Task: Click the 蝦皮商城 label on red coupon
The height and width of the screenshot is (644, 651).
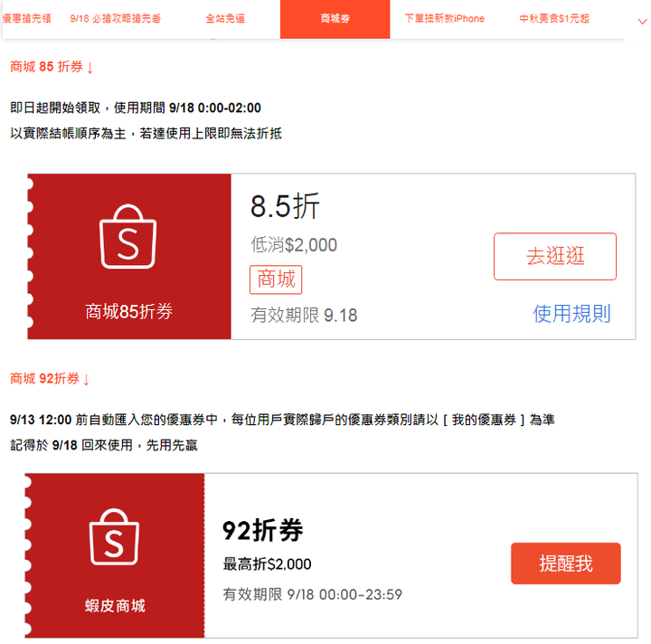Action: (115, 606)
